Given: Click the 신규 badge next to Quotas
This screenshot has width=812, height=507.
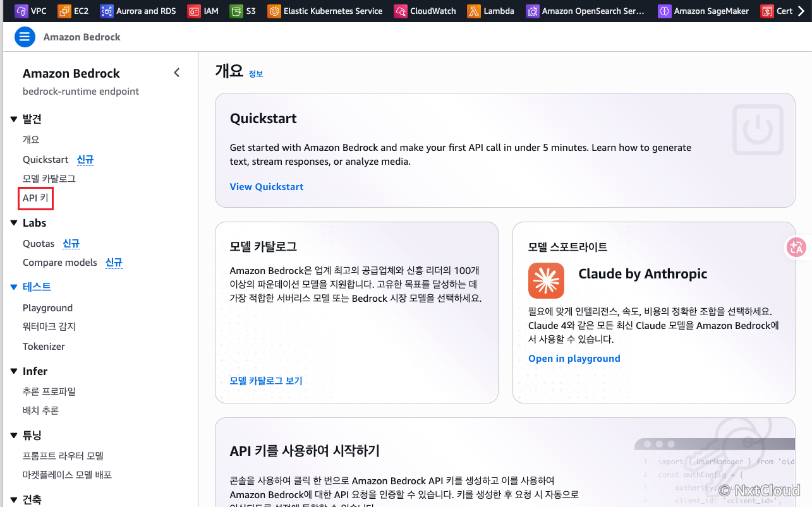Looking at the screenshot, I should pos(71,244).
